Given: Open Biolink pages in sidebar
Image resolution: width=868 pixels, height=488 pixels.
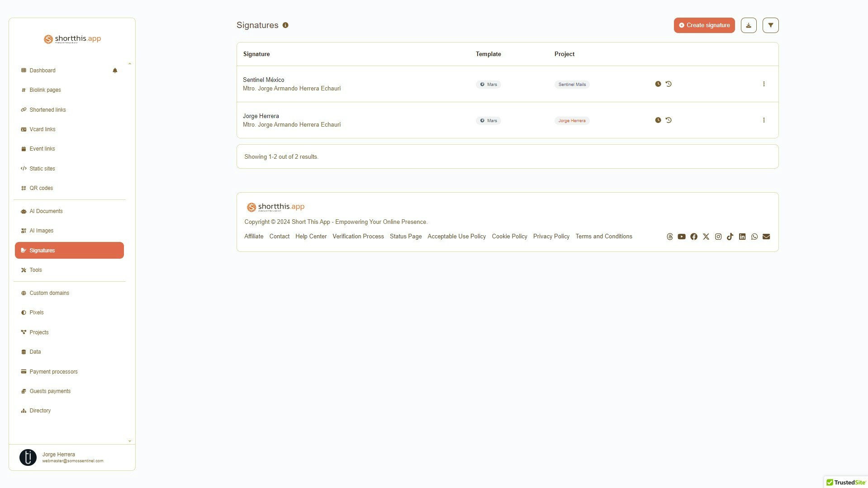Looking at the screenshot, I should 45,90.
